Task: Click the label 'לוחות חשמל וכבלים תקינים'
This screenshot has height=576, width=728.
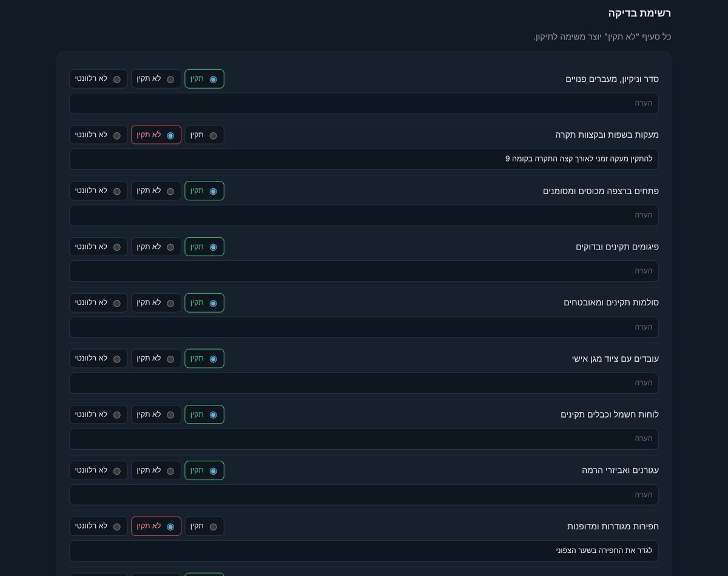Action: point(610,415)
